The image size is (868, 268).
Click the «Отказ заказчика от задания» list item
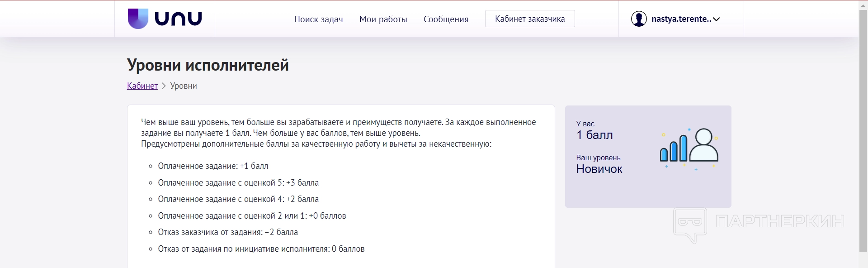pyautogui.click(x=228, y=232)
